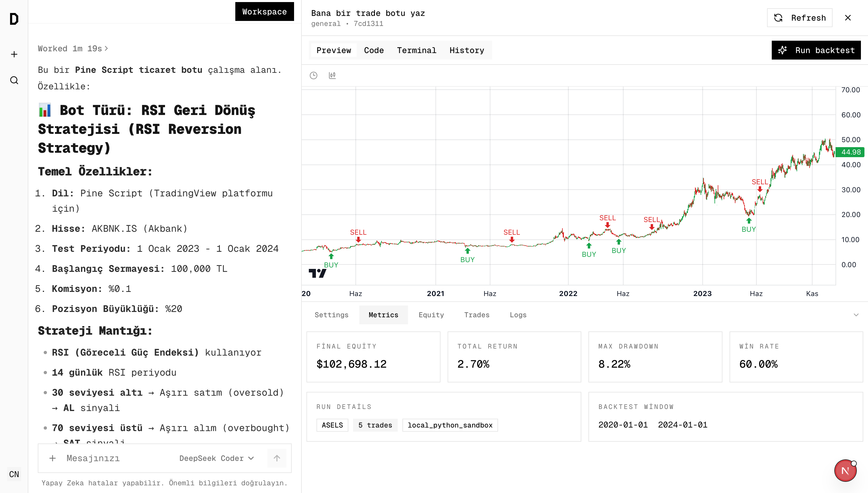Collapse the metrics panel with the chevron
The image size is (868, 493).
[856, 315]
